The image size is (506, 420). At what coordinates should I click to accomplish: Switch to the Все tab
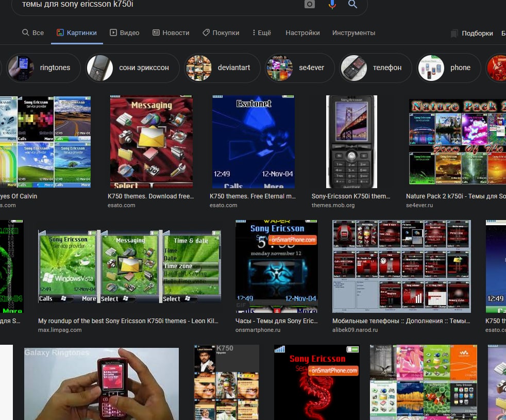tap(33, 32)
